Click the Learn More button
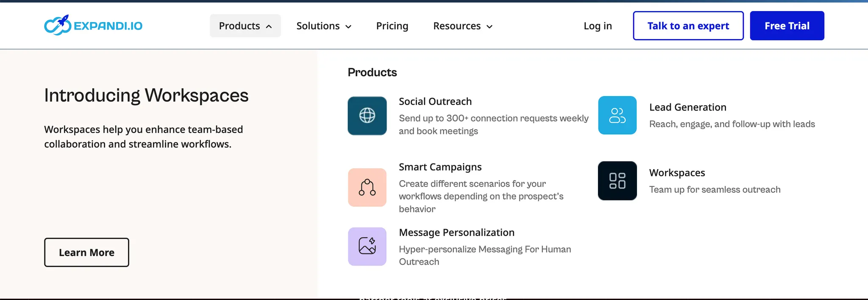The image size is (868, 300). click(86, 252)
